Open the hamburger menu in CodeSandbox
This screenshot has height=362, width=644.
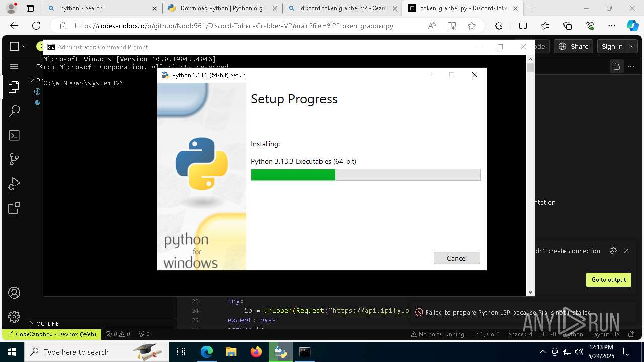coord(14,66)
